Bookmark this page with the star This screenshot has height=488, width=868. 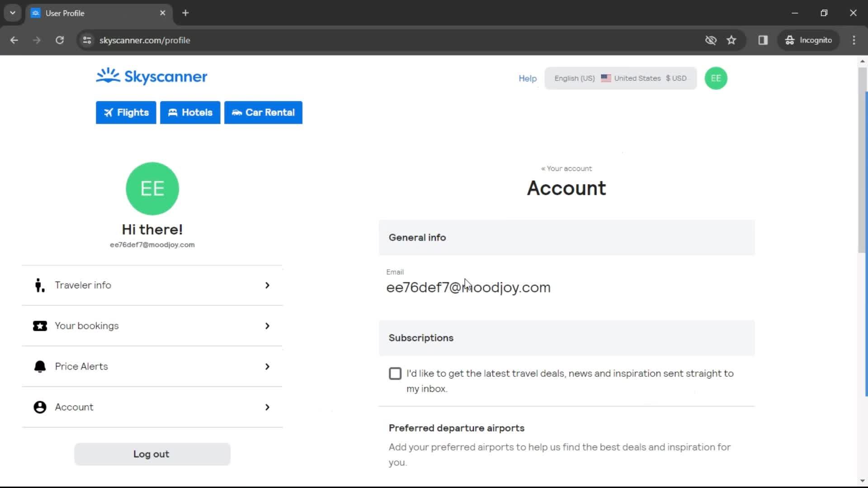click(731, 40)
